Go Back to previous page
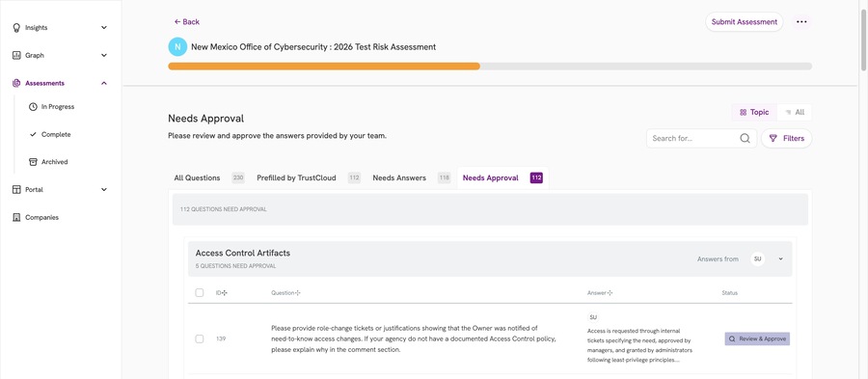Viewport: 868px width, 379px height. click(186, 22)
